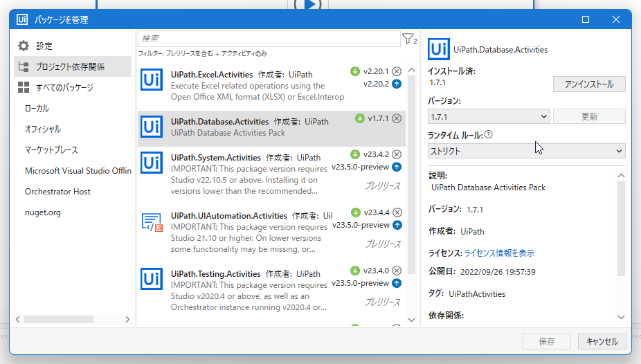Maximize the パッケージを管理 window
Image resolution: width=641 pixels, height=364 pixels.
click(586, 19)
